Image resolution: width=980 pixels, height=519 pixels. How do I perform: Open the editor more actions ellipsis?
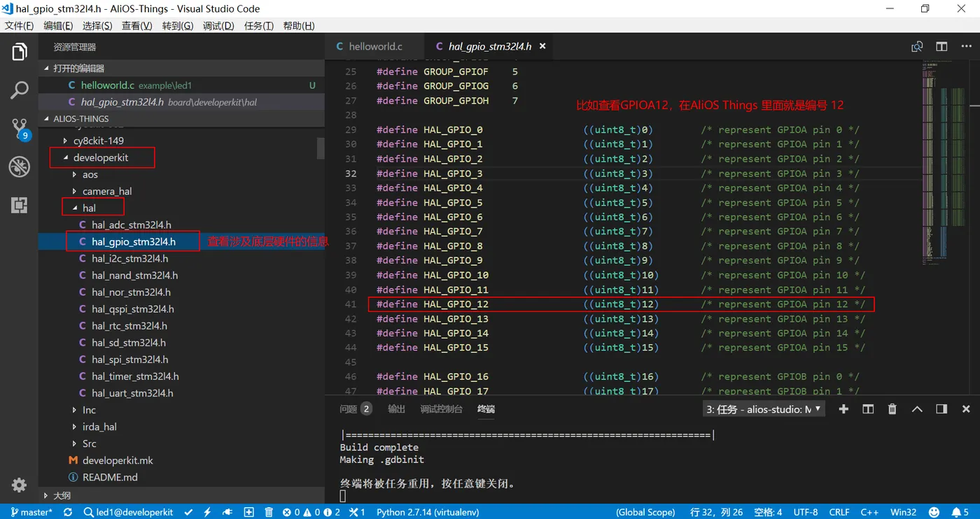pos(966,47)
